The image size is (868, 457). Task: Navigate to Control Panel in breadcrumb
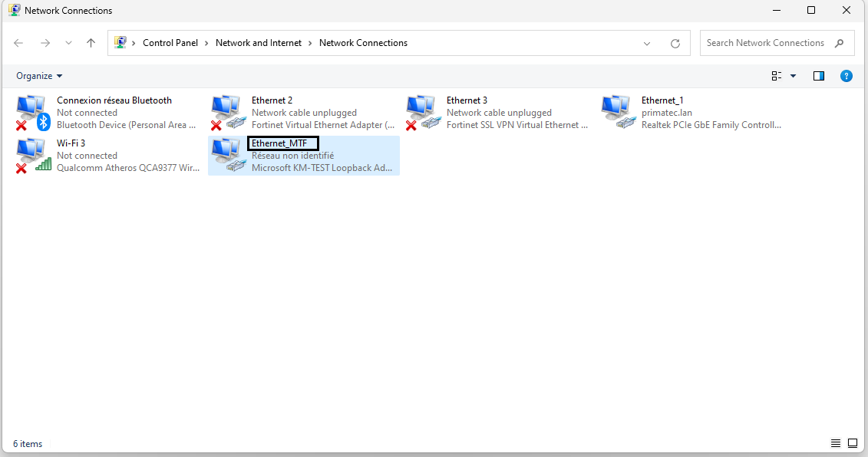click(x=170, y=43)
